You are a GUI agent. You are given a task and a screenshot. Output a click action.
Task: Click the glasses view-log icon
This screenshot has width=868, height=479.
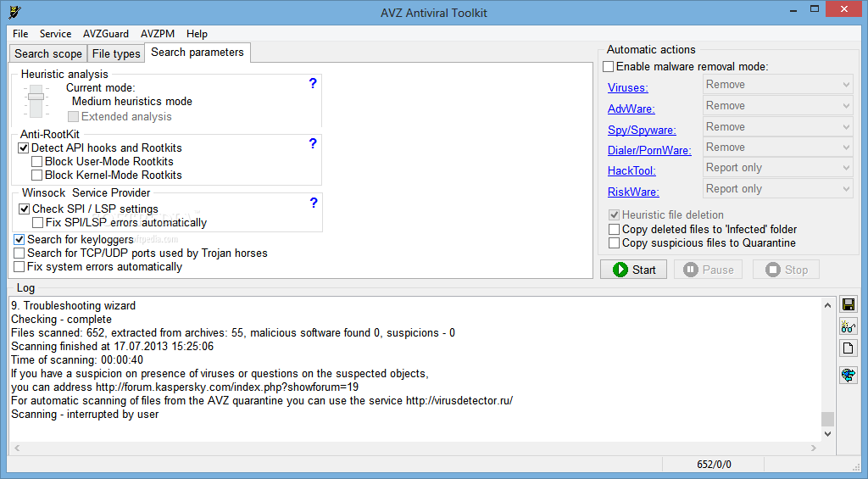coord(848,326)
